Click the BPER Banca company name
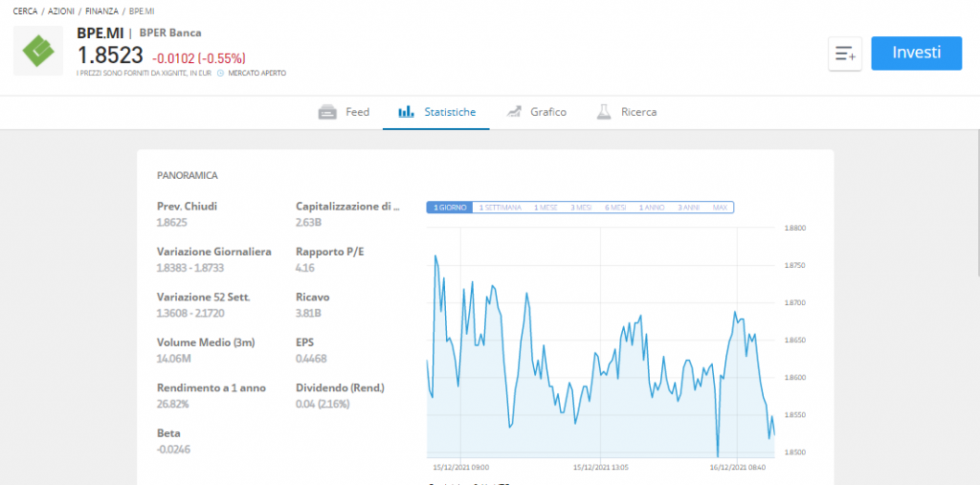The height and width of the screenshot is (485, 980). pyautogui.click(x=170, y=33)
